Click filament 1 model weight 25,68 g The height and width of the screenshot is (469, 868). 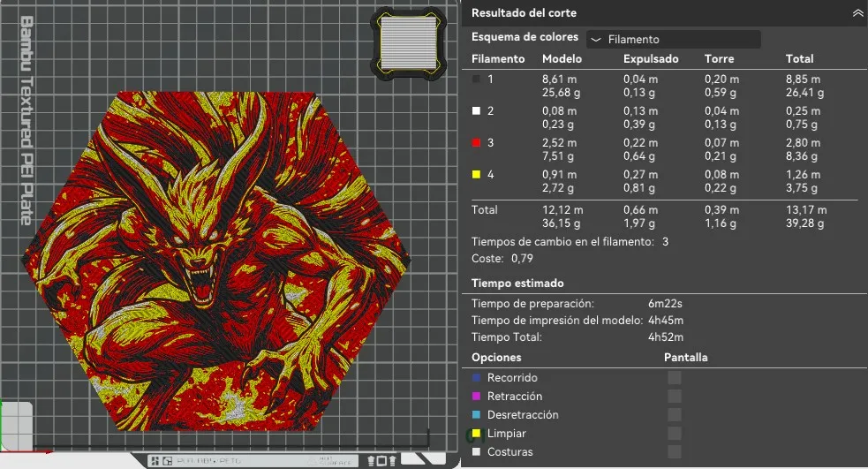coord(561,93)
